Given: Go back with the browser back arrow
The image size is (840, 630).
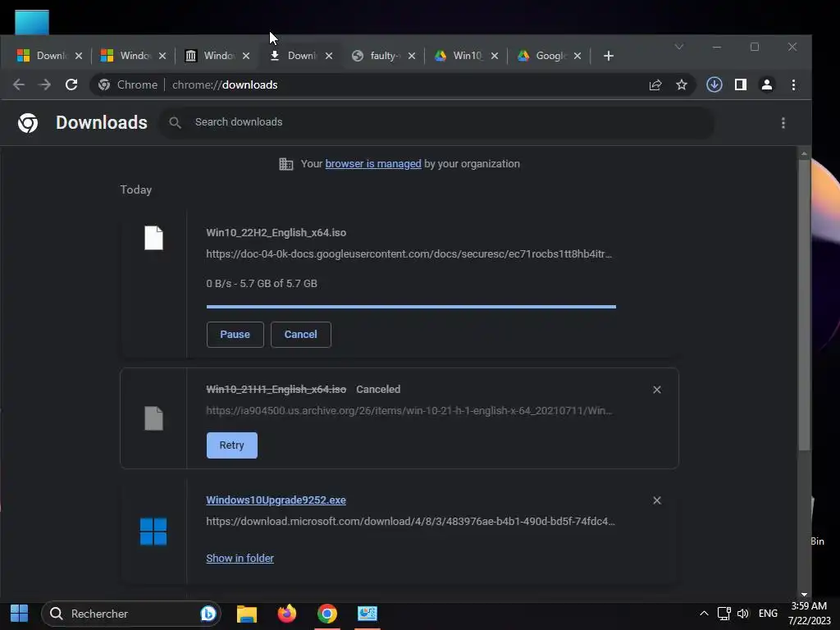Looking at the screenshot, I should tap(19, 84).
